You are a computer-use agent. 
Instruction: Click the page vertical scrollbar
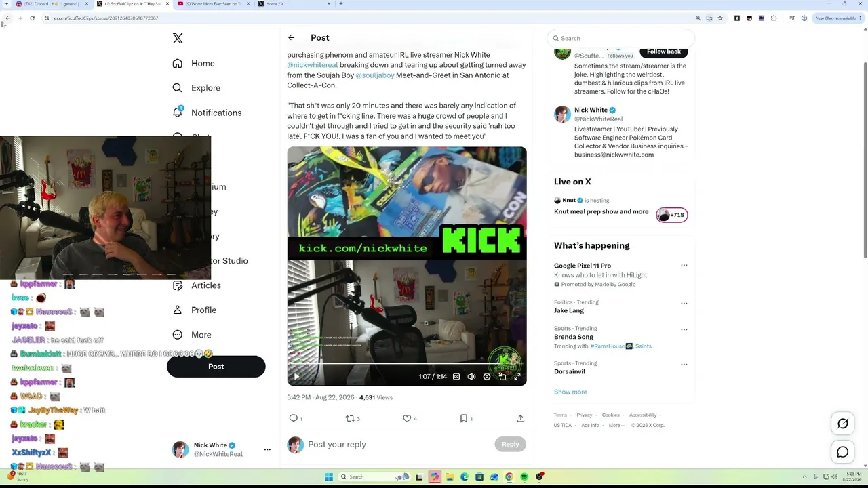pos(865,159)
